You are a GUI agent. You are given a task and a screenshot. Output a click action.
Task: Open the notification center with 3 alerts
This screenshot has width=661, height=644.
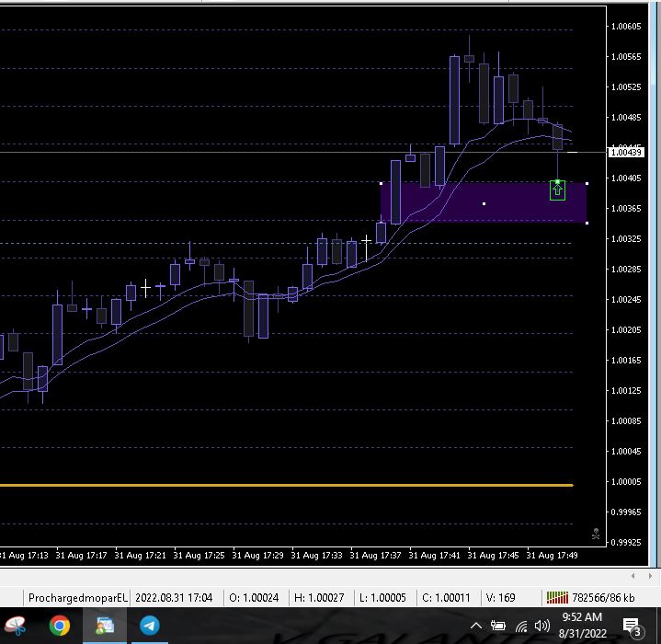pos(632,627)
